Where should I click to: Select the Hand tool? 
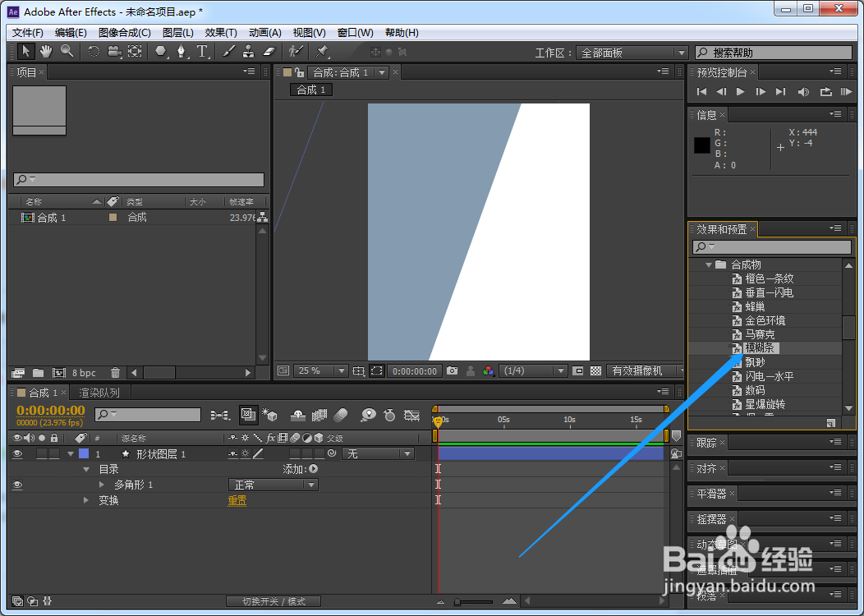point(46,52)
